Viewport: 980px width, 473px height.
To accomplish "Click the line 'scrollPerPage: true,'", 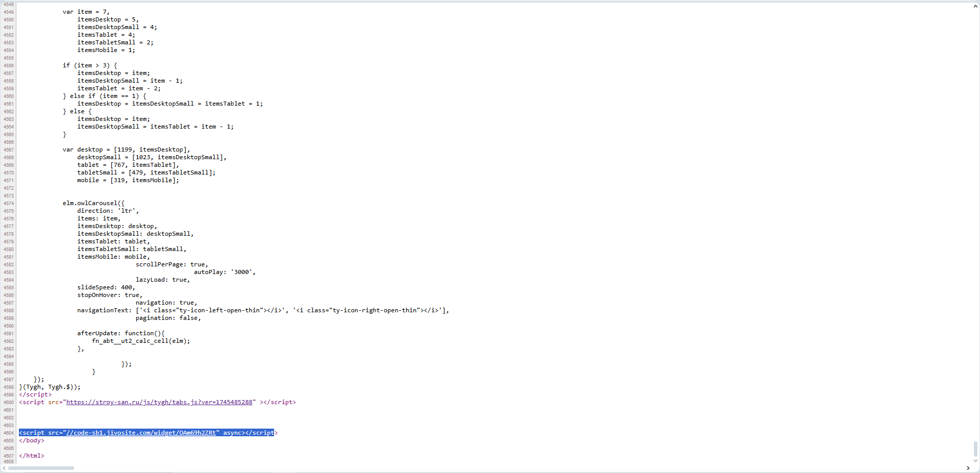I will pos(172,264).
